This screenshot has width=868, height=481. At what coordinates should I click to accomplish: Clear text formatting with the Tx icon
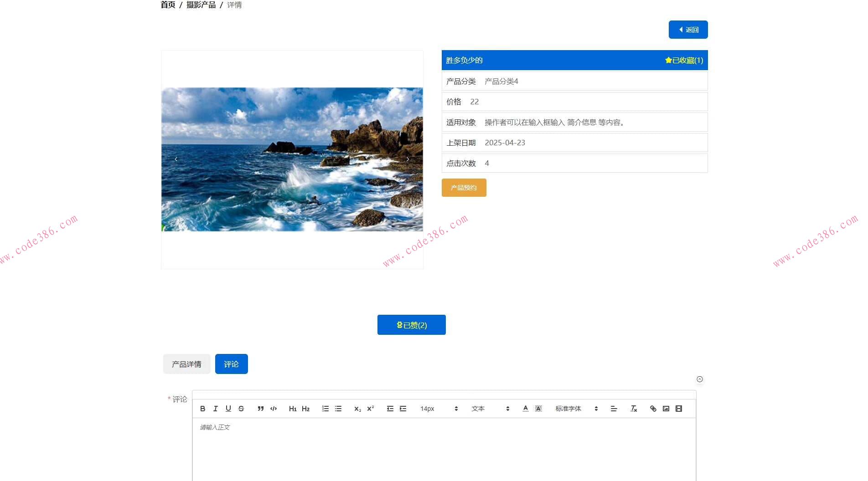click(x=634, y=409)
